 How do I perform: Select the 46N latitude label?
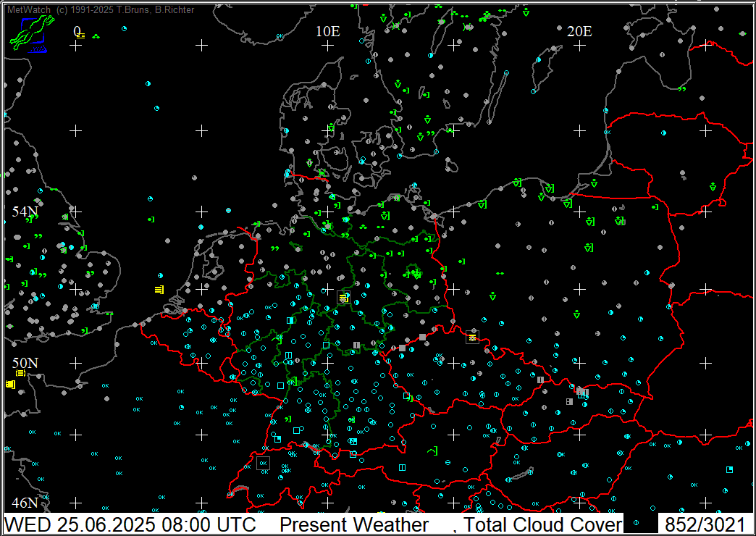click(x=25, y=503)
